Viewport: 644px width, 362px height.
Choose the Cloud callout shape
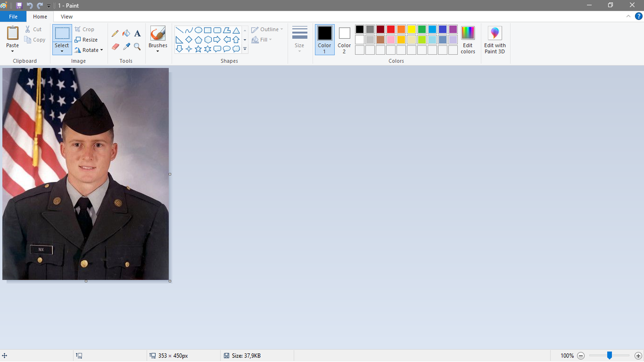click(236, 49)
